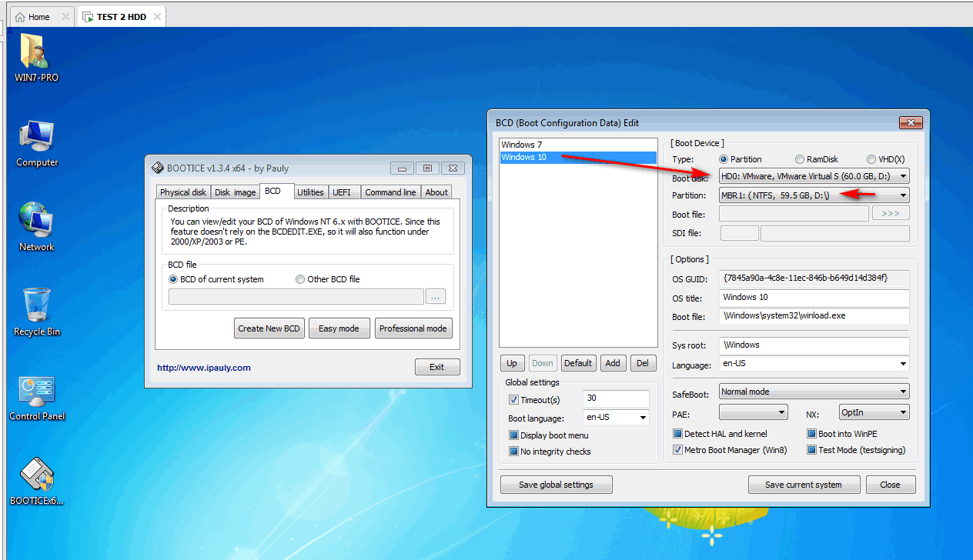This screenshot has width=973, height=560.
Task: Choose BCD of current system option
Action: point(216,279)
